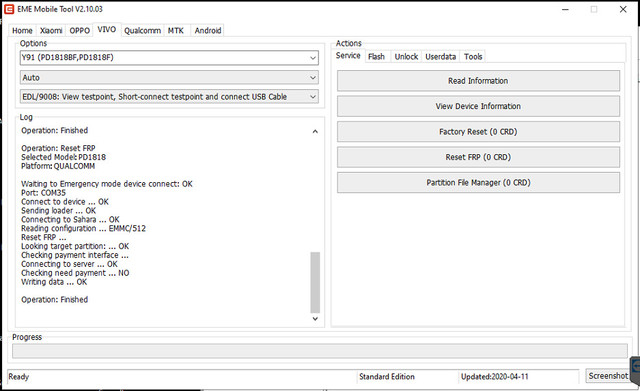
Task: Click View Device Information button
Action: pos(478,106)
